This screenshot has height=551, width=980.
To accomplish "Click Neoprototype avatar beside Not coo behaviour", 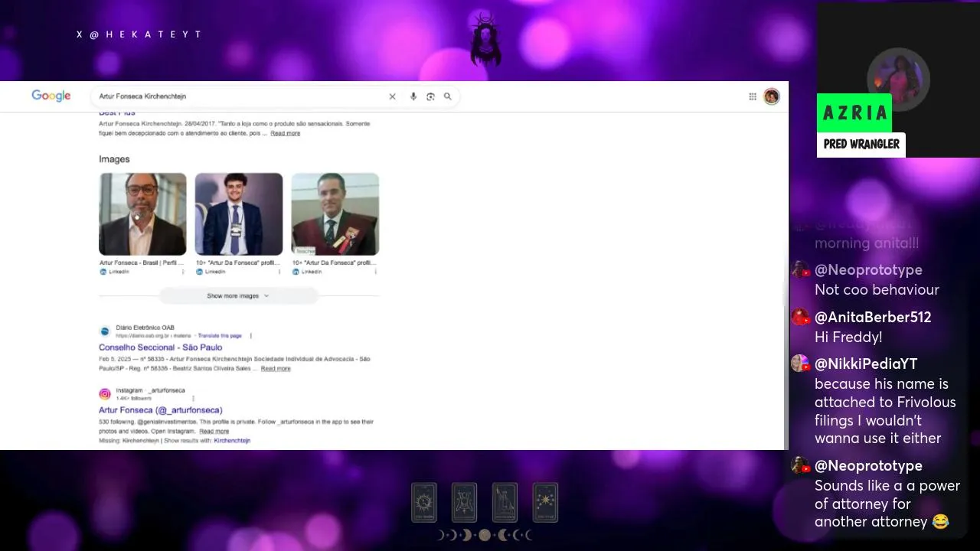I will coord(801,270).
